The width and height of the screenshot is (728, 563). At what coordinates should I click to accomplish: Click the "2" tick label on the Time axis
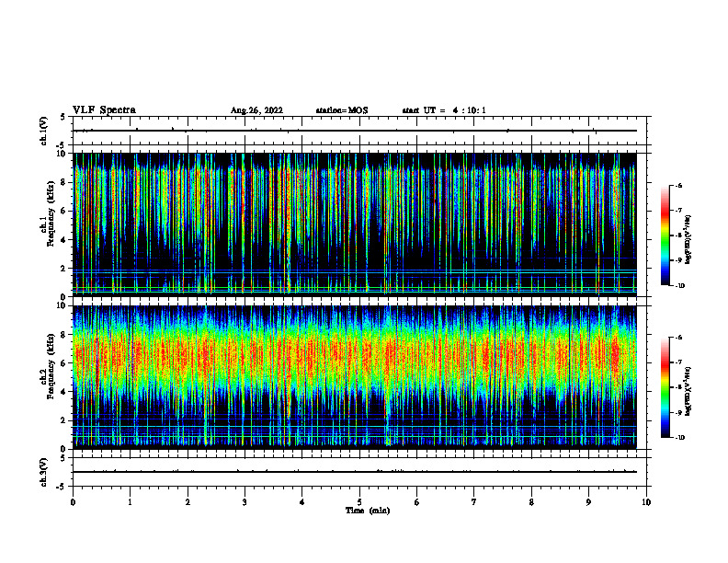[188, 502]
